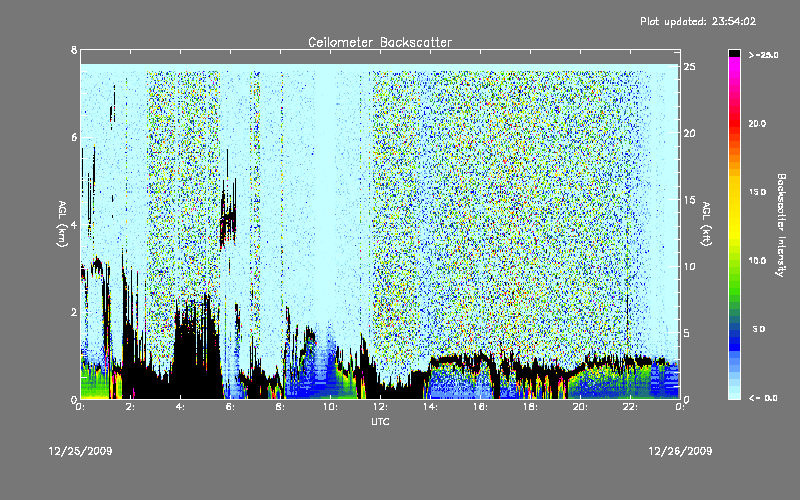
Task: Click the '2:' tick label on time axis
Action: 130,407
